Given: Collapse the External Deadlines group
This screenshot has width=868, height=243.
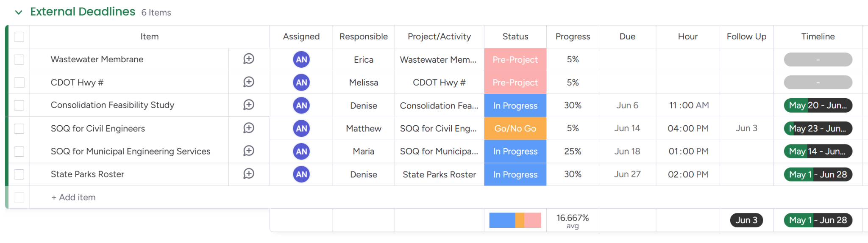Looking at the screenshot, I should click(19, 12).
